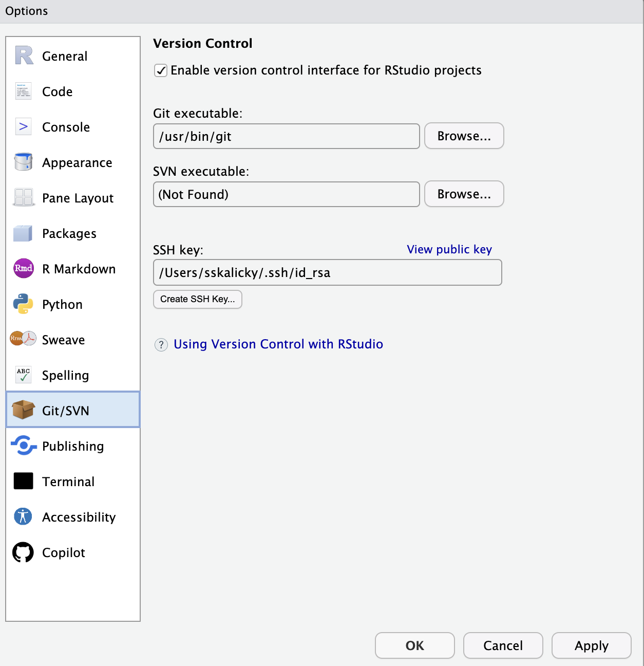Confirm settings with OK button
This screenshot has width=644, height=666.
415,645
